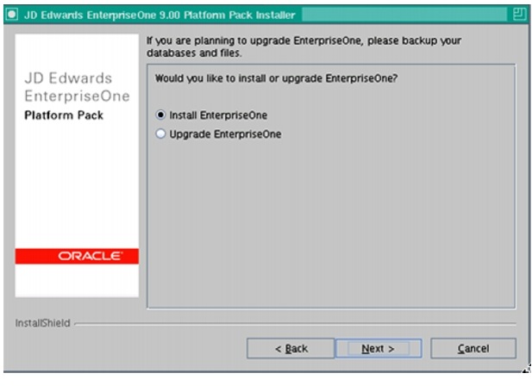The height and width of the screenshot is (392, 532).
Task: Click the window resize grip corner
Action: tap(527, 369)
